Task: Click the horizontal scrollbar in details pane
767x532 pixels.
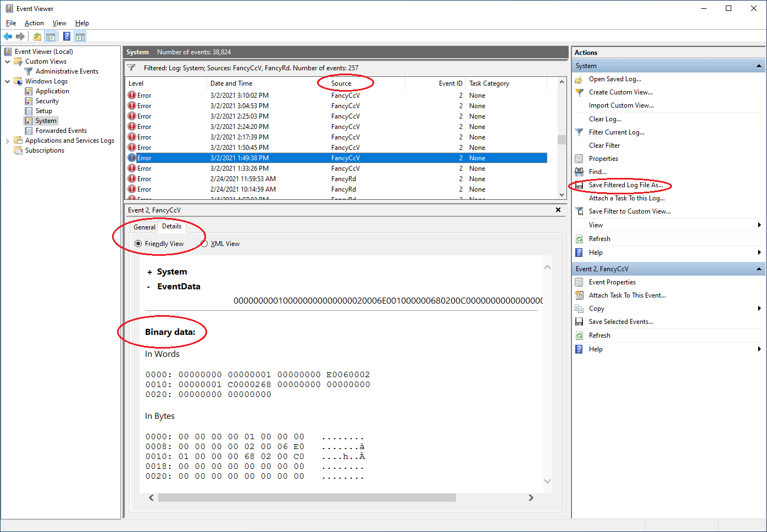Action: pyautogui.click(x=307, y=498)
